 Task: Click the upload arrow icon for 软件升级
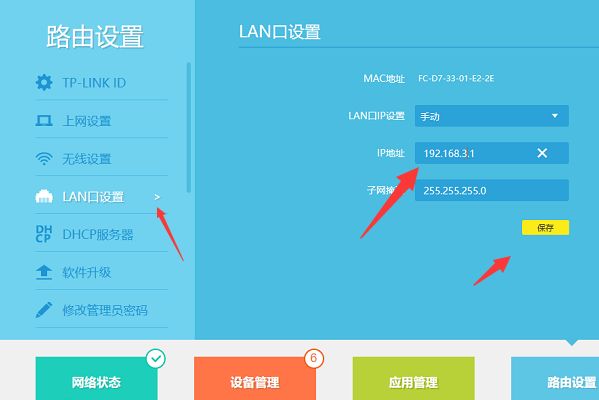click(44, 272)
